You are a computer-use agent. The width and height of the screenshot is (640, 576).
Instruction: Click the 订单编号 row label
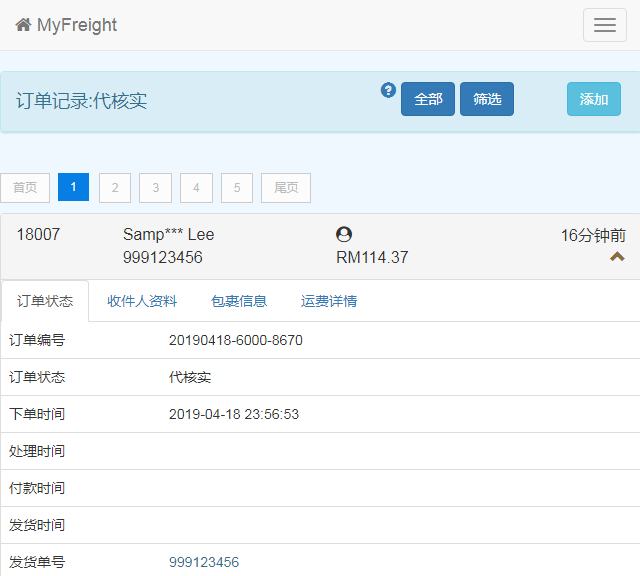(37, 340)
